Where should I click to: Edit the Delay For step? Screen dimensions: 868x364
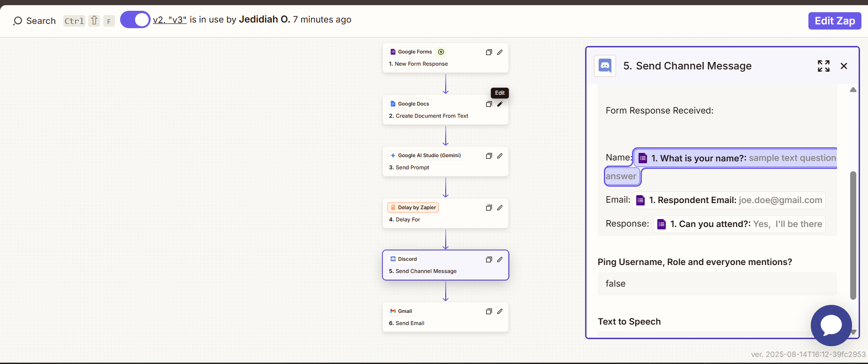click(x=500, y=208)
